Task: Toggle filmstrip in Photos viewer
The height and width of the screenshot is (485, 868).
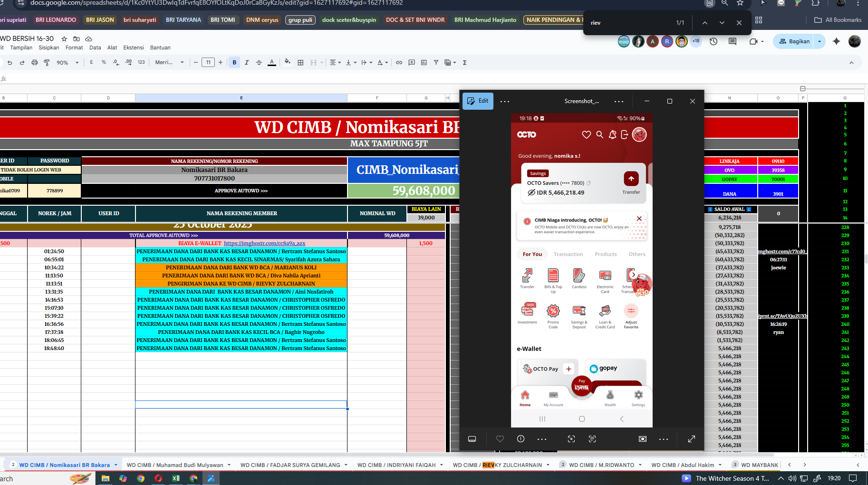Action: tap(472, 439)
